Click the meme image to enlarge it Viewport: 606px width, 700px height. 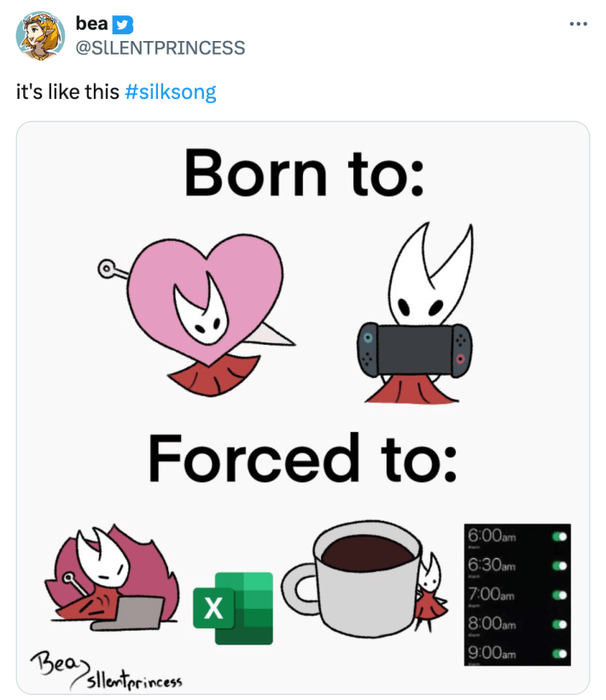(x=303, y=410)
